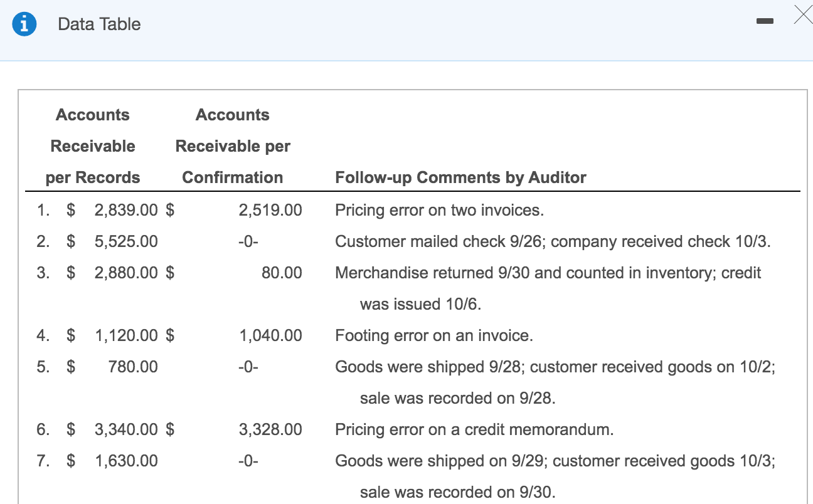Click the X close icon
This screenshot has height=504, width=813.
point(803,15)
